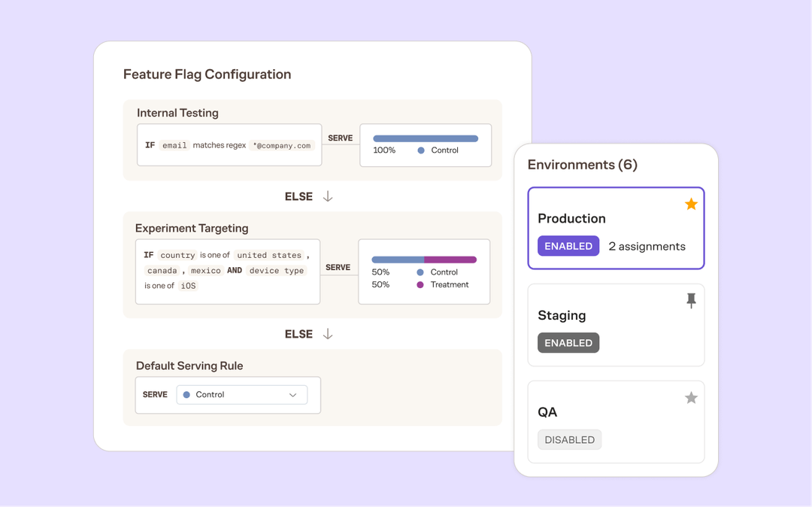Click the purple Treatment portion of split bar
The height and width of the screenshot is (507, 812).
click(450, 260)
